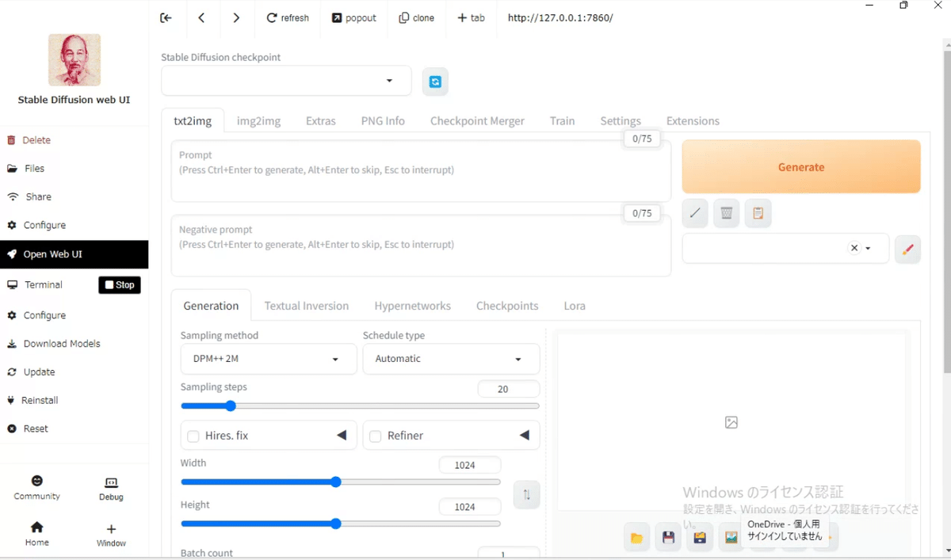Click the Stop toggle in the sidebar
Image resolution: width=951 pixels, height=560 pixels.
119,284
